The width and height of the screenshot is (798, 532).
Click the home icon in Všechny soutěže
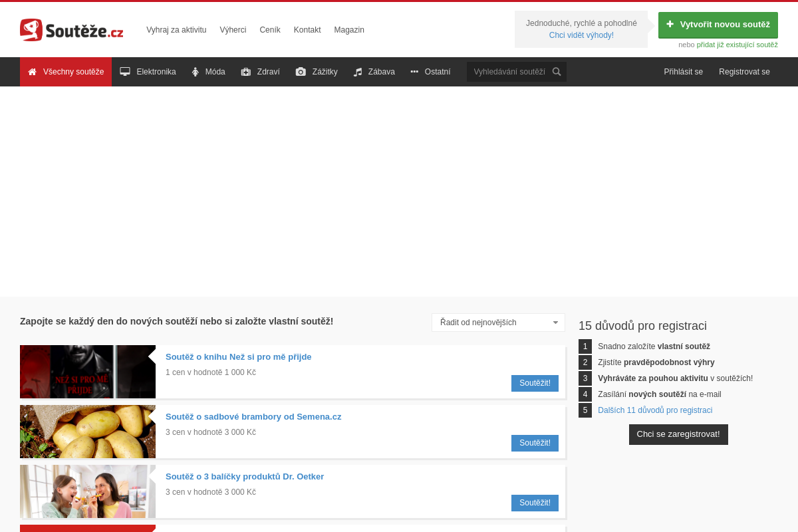click(32, 72)
